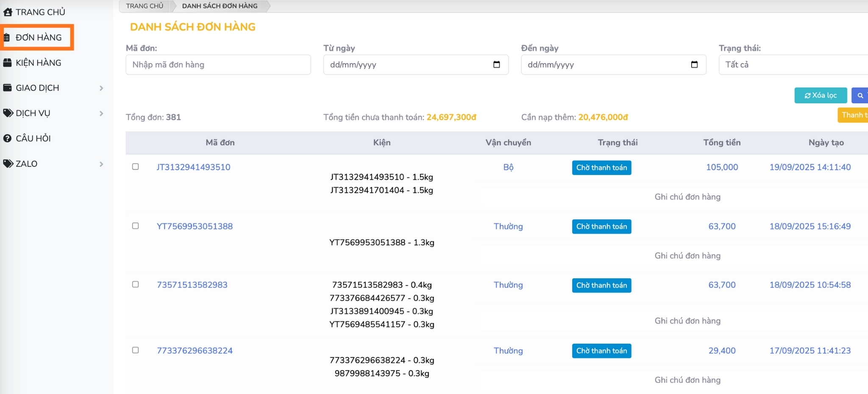Click the home icon beside Trang Chủ
Screen dimensions: 868x394
pyautogui.click(x=8, y=12)
